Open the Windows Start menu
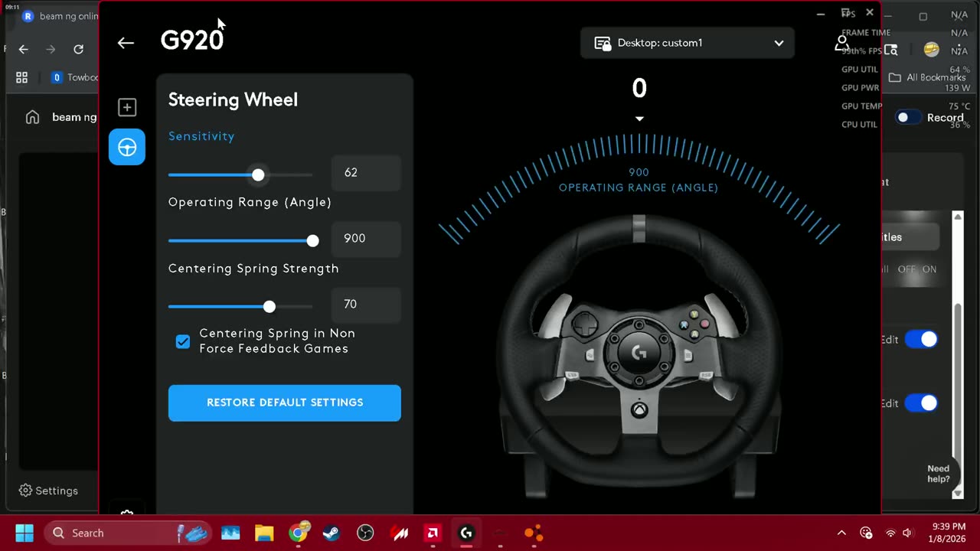980x551 pixels. pos(24,533)
